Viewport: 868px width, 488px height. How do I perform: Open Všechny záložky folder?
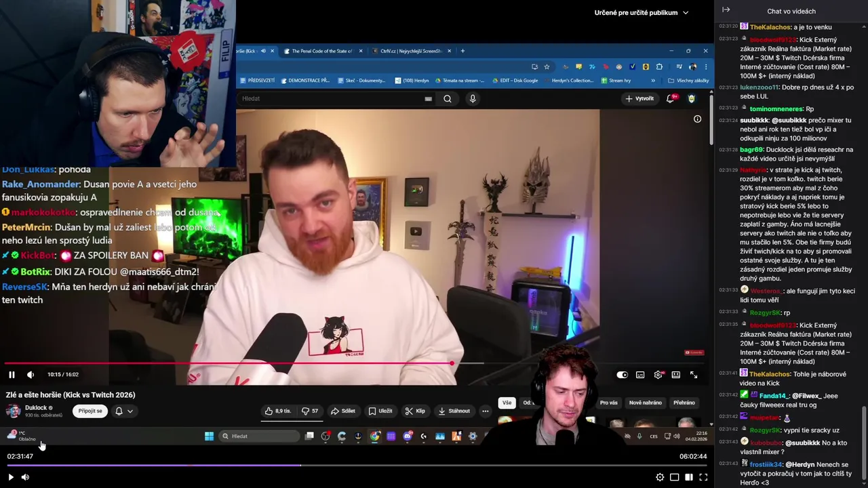pyautogui.click(x=688, y=81)
